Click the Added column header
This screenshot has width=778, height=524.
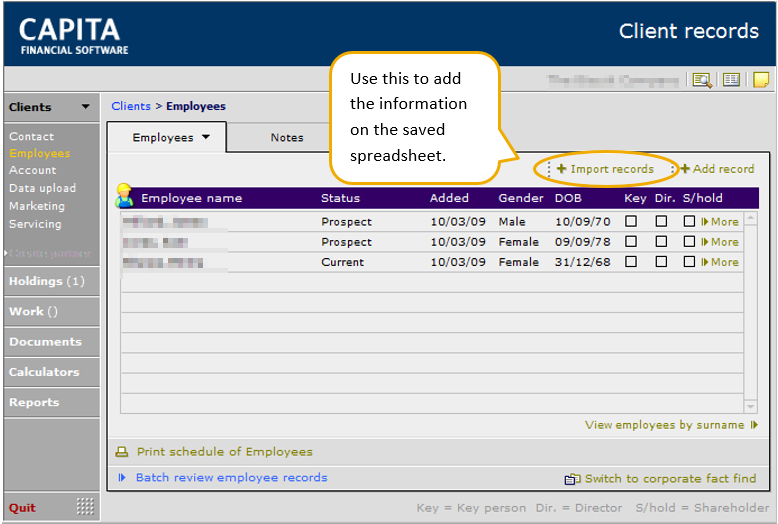449,198
